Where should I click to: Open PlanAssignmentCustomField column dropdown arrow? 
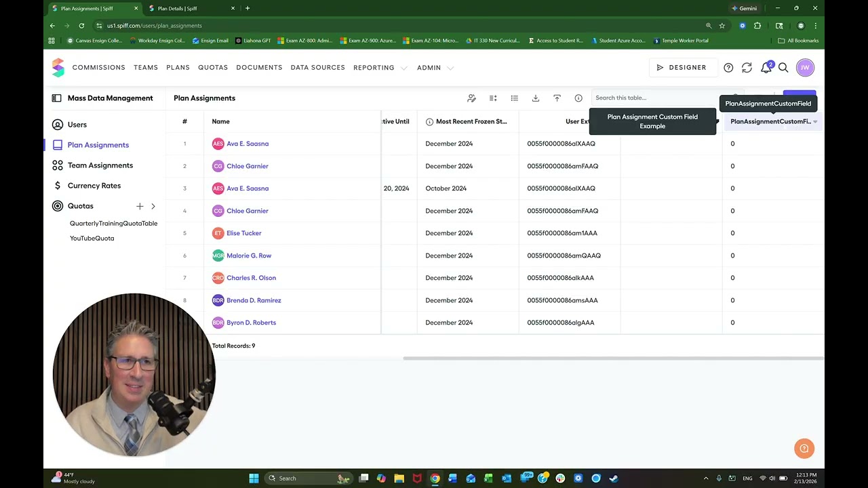(815, 122)
